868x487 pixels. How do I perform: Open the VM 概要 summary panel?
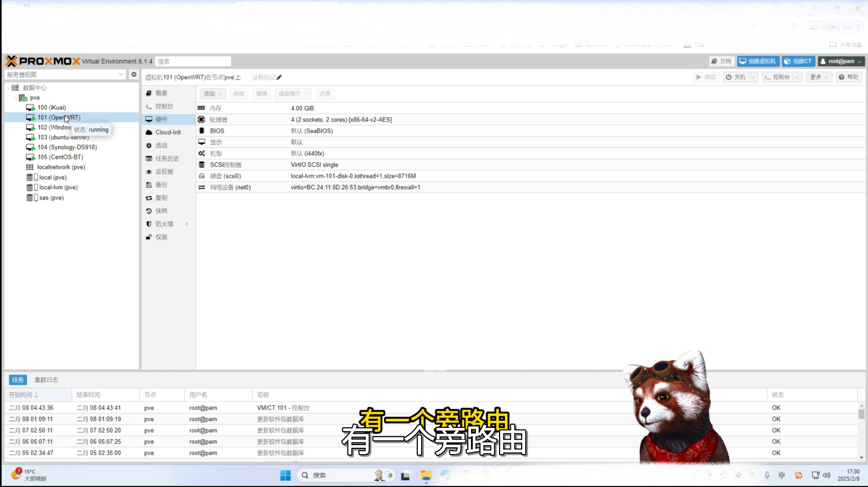[x=161, y=93]
